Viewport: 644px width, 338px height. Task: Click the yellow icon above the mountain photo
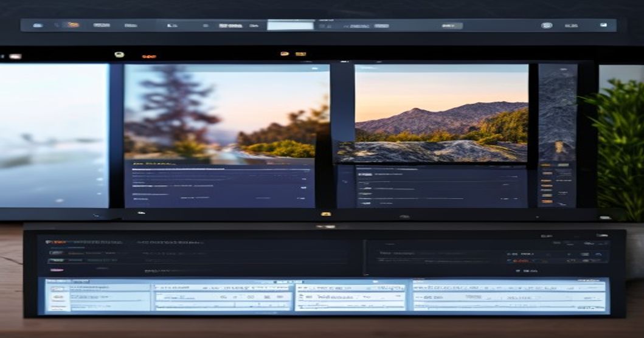(x=284, y=54)
